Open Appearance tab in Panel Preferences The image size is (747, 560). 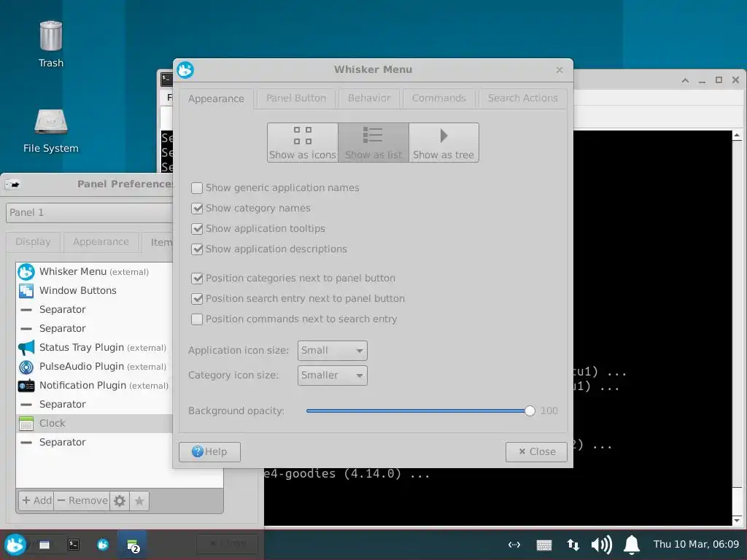point(101,242)
